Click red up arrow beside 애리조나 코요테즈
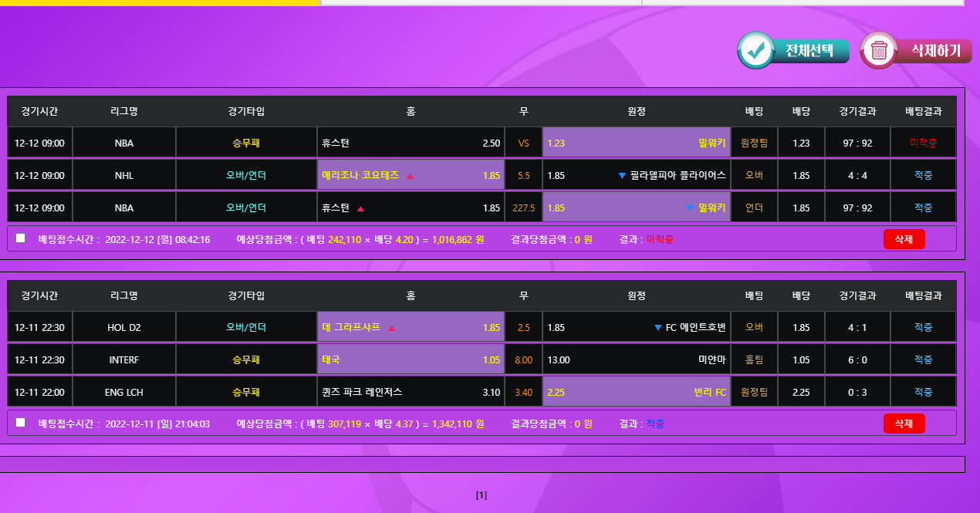Screen dimensions: 980x513 click(x=410, y=176)
